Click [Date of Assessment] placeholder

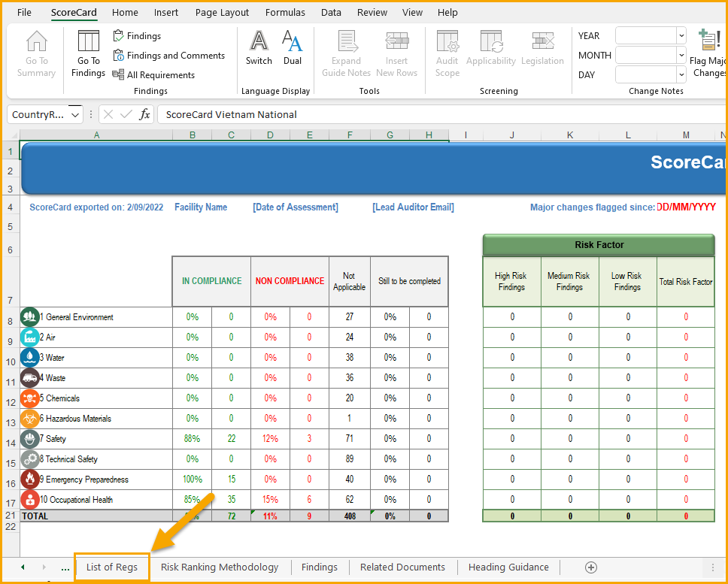coord(296,207)
